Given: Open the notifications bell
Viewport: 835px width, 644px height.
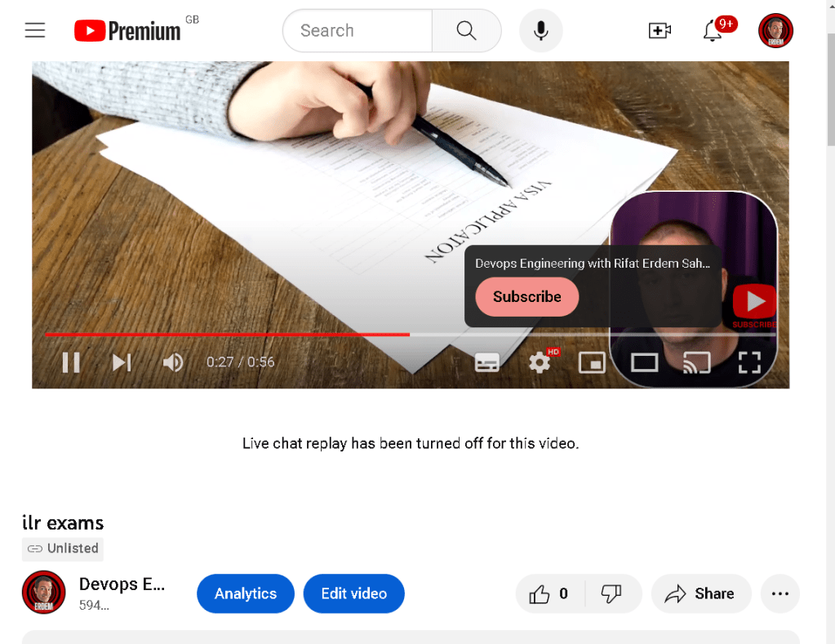Looking at the screenshot, I should [x=713, y=31].
